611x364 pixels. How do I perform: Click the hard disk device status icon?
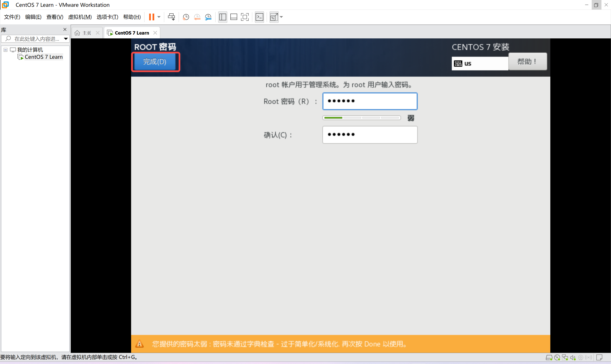point(549,358)
